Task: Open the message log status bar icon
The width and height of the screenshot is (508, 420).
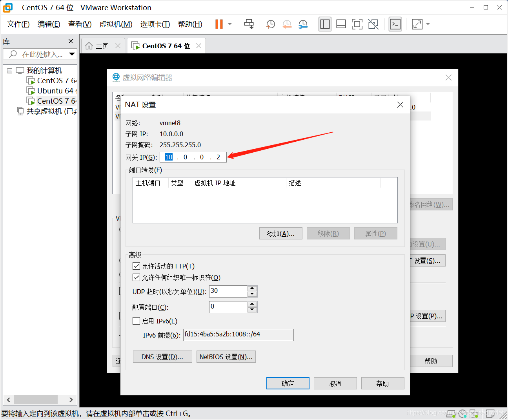Action: click(x=490, y=413)
